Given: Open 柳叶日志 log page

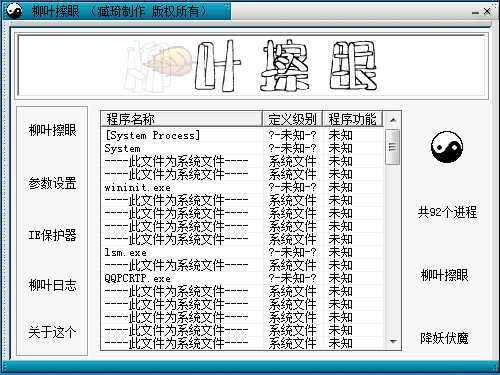Looking at the screenshot, I should pyautogui.click(x=52, y=285).
